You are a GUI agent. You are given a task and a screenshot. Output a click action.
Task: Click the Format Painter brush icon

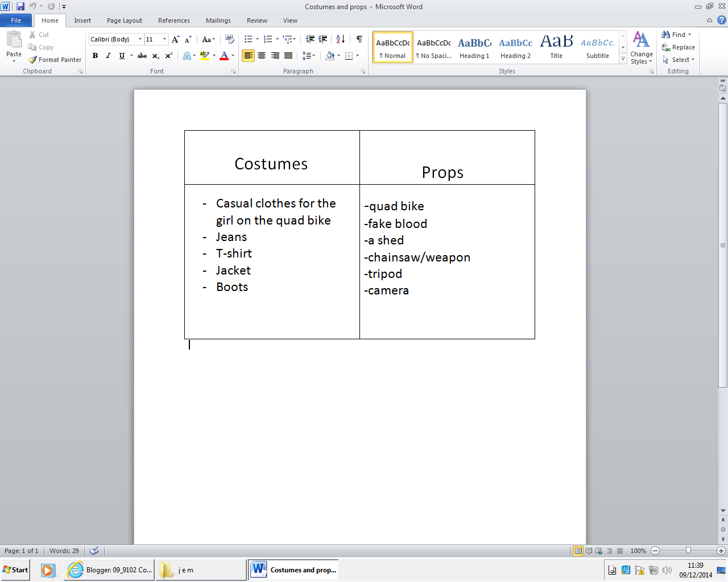point(33,60)
